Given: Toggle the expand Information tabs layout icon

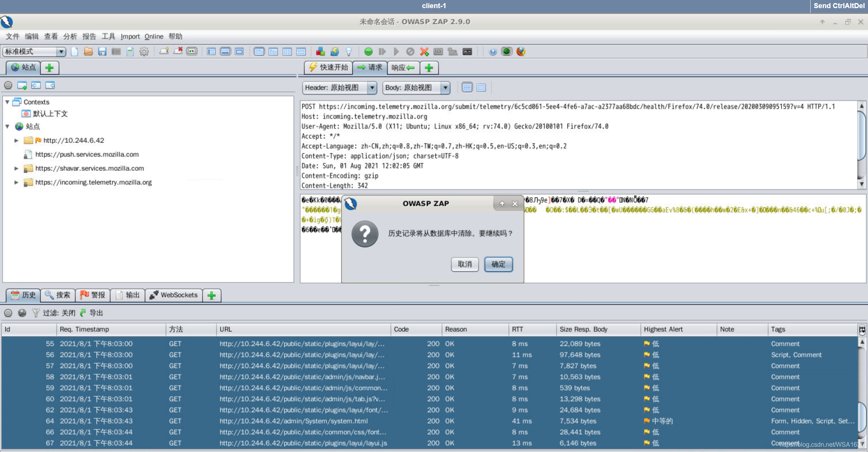Looking at the screenshot, I should pos(225,52).
